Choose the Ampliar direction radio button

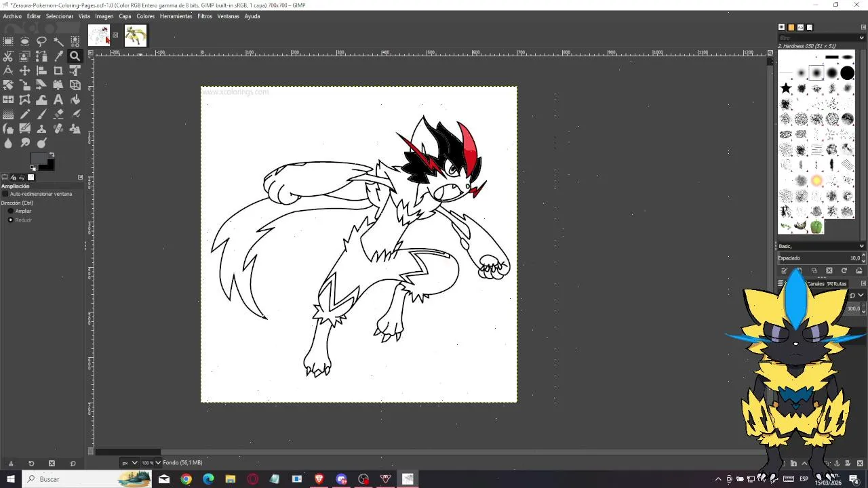click(x=11, y=211)
